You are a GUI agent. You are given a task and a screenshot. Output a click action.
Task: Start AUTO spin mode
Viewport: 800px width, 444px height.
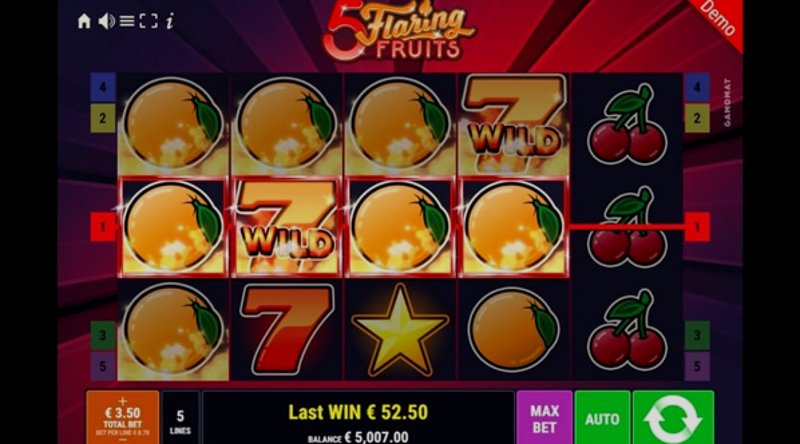click(x=602, y=417)
